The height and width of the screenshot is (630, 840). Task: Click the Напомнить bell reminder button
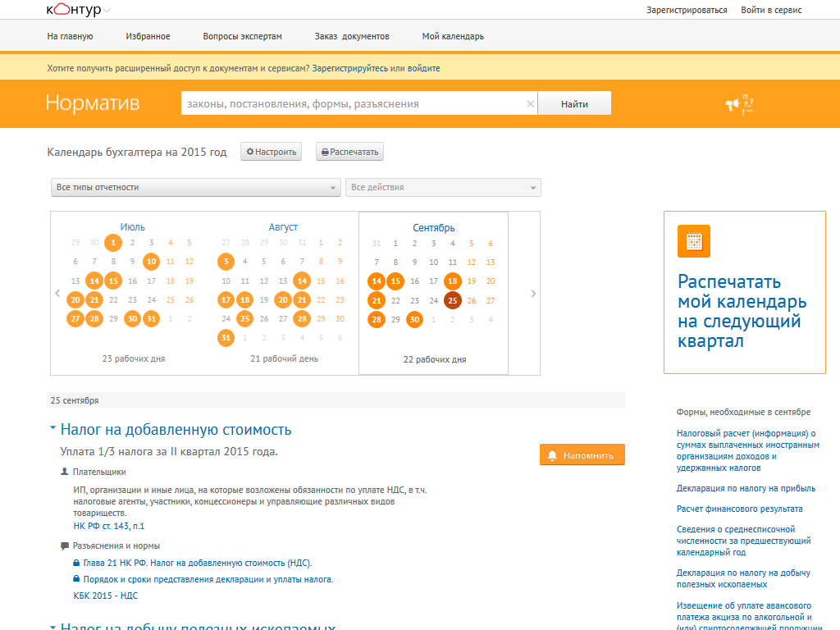[x=582, y=454]
